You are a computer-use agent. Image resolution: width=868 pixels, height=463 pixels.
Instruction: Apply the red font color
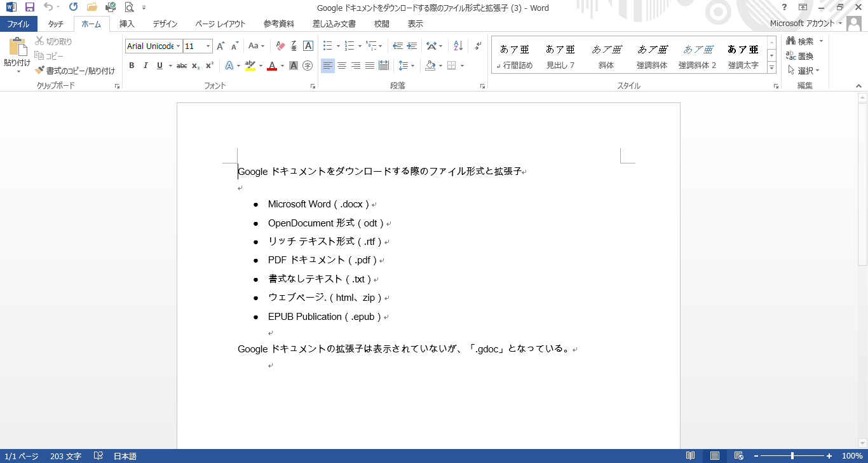(272, 66)
